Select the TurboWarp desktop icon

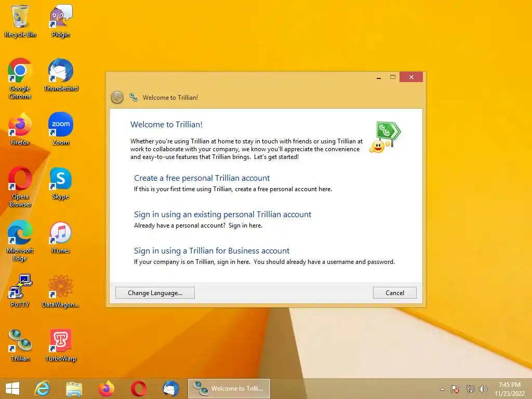pos(61,345)
